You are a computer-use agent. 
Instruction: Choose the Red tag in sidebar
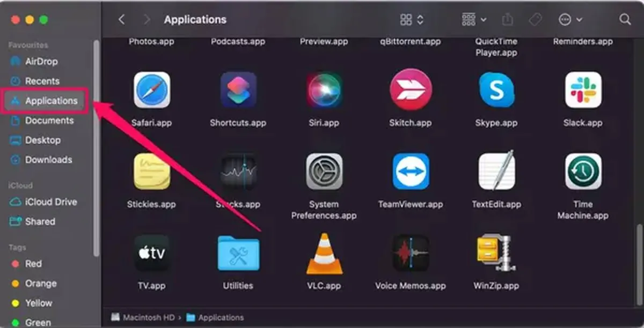pyautogui.click(x=33, y=264)
